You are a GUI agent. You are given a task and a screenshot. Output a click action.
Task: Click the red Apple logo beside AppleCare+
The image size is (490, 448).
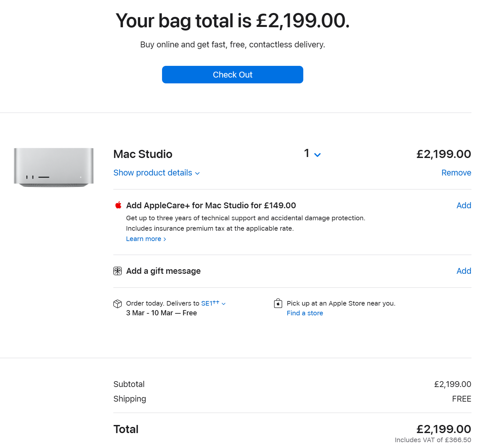pos(119,205)
